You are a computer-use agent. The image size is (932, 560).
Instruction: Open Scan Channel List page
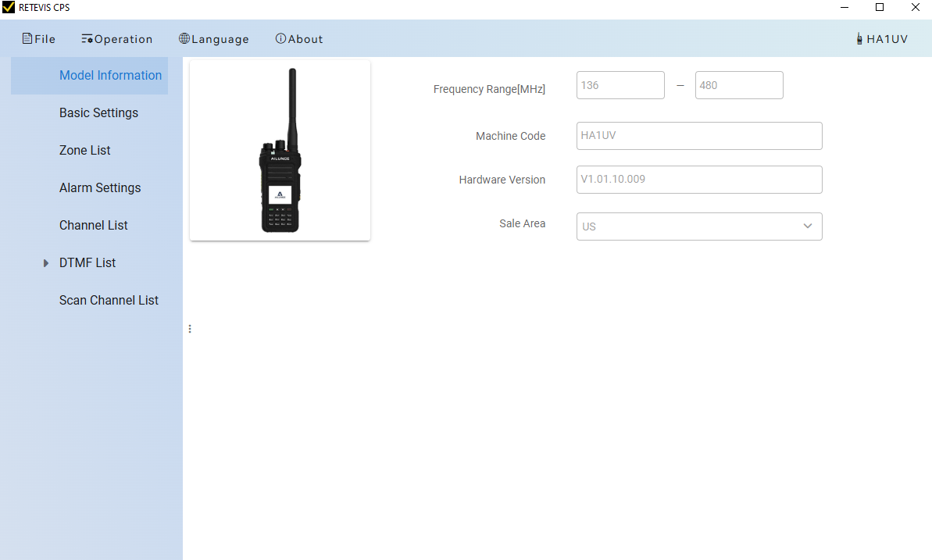(109, 301)
